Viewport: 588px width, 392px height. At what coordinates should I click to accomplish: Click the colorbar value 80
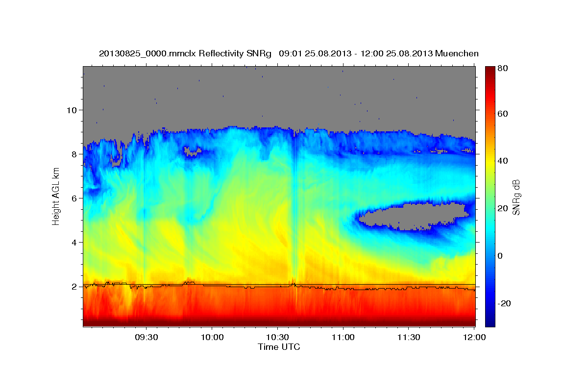click(502, 69)
